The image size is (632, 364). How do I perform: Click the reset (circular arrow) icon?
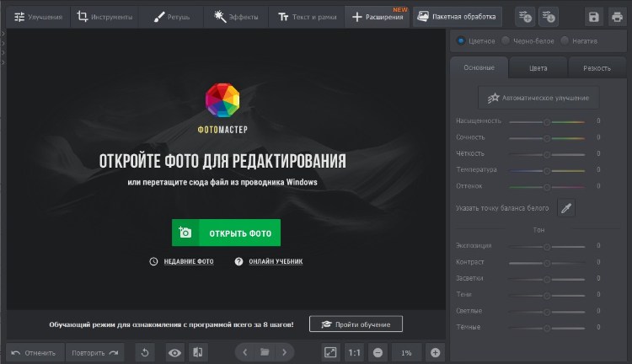point(144,352)
